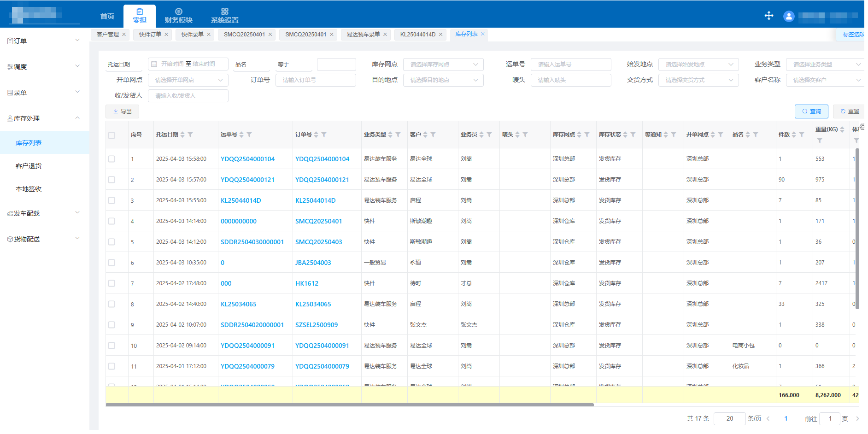Select the checkbox for row 4
The height and width of the screenshot is (434, 868).
coord(111,221)
